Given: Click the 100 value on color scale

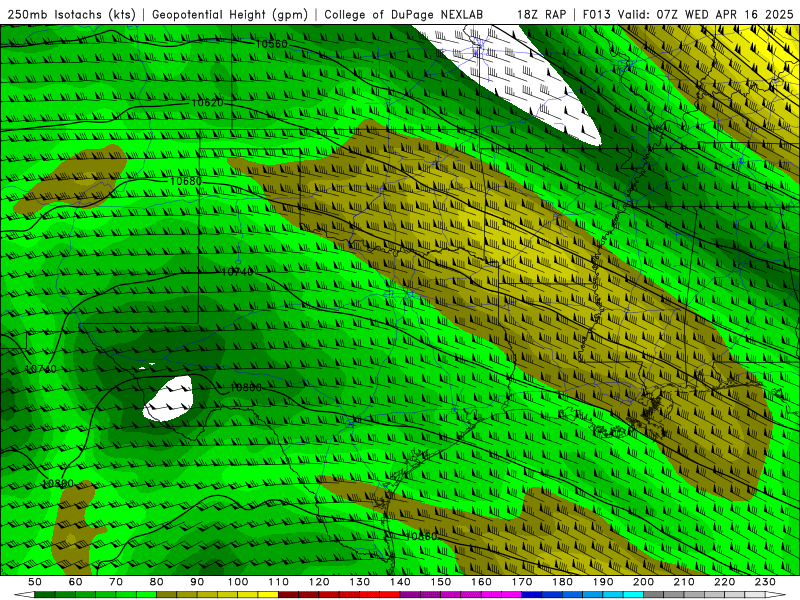Looking at the screenshot, I should tap(238, 582).
